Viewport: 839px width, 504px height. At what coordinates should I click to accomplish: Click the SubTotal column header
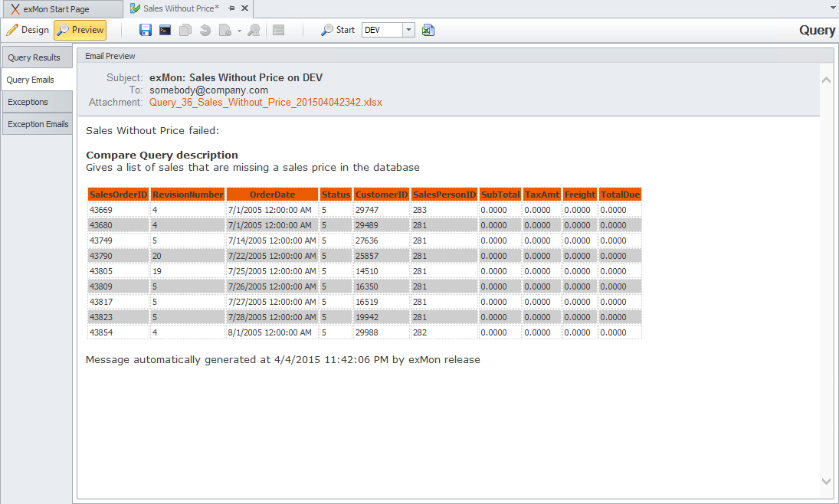coord(500,195)
